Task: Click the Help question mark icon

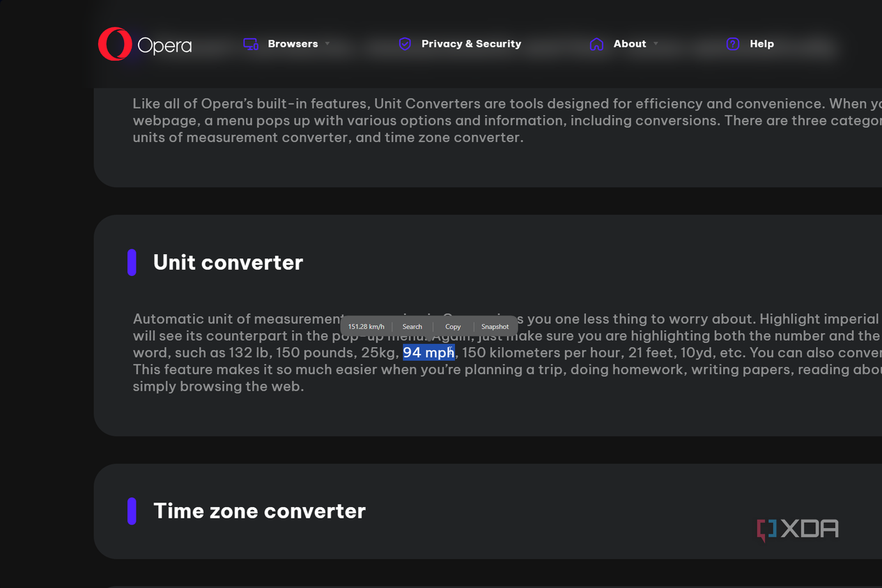Action: 733,44
